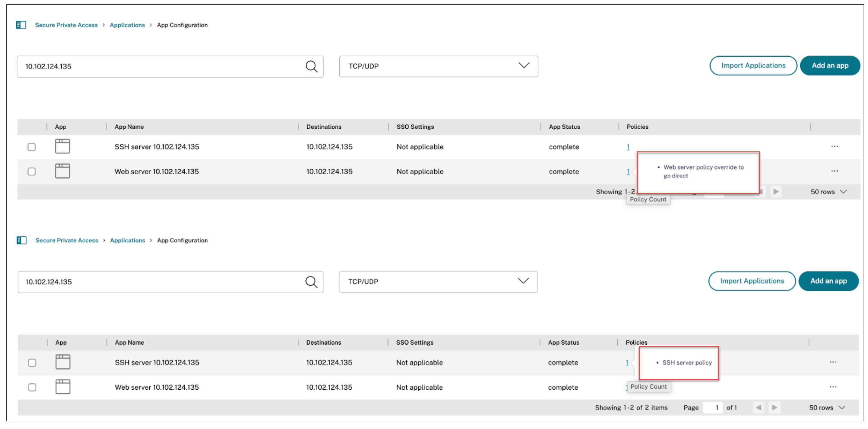Click the SSH server app icon in top table
Screen dimensions: 868x429
62,146
